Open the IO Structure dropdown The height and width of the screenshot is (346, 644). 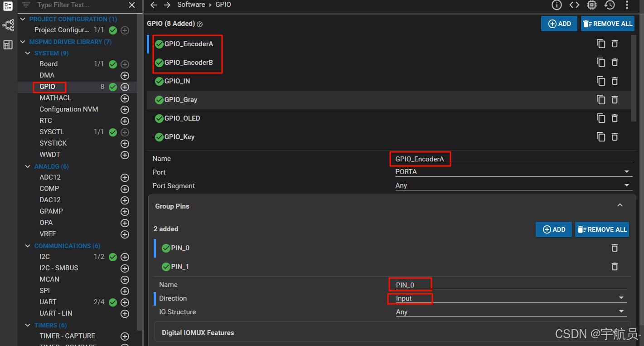pos(511,312)
